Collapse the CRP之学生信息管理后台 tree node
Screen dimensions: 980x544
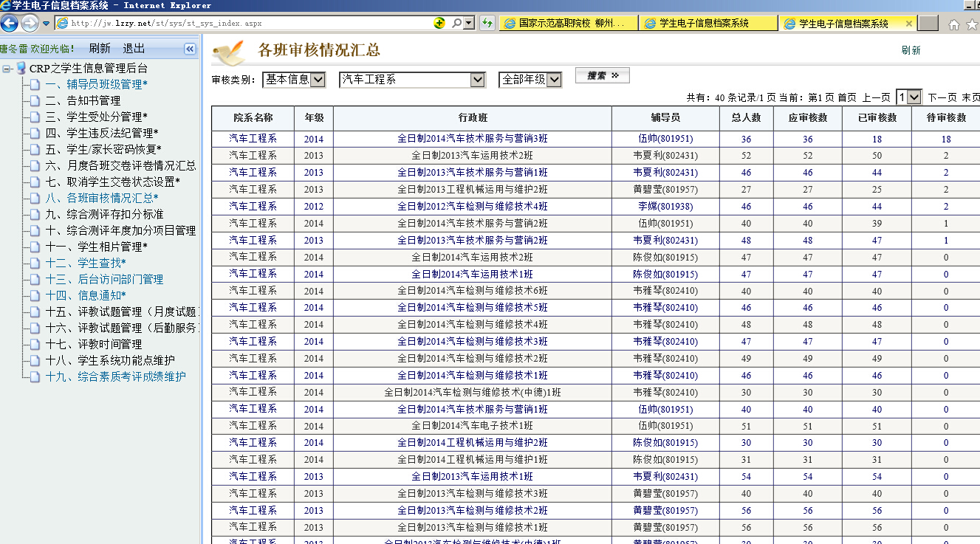[x=7, y=69]
